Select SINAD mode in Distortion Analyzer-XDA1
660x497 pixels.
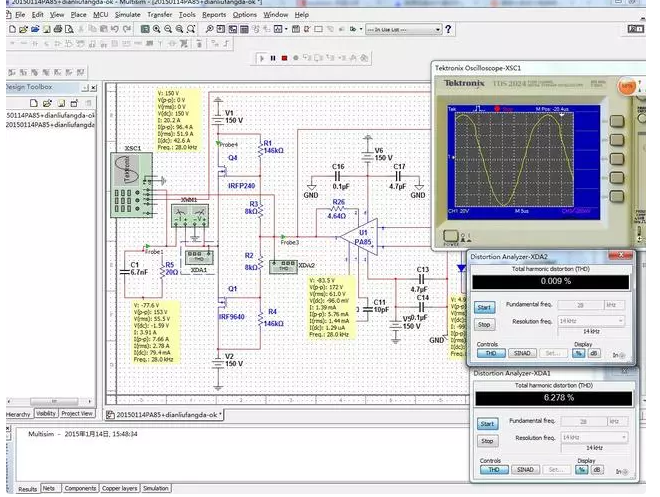524,470
